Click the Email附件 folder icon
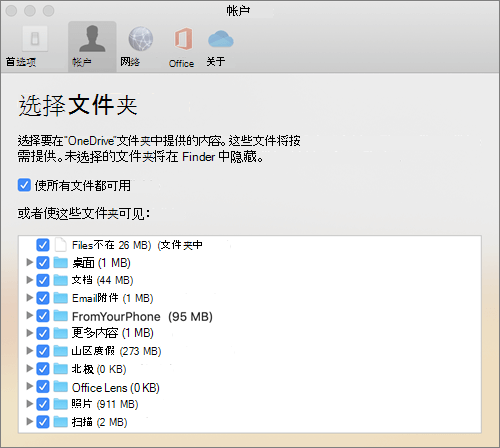The image size is (500, 448). [x=61, y=298]
